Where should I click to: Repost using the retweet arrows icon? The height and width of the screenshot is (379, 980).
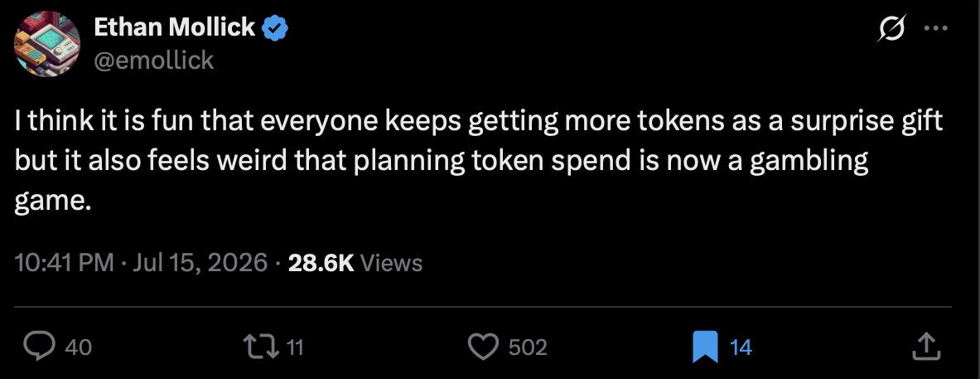pos(263,347)
